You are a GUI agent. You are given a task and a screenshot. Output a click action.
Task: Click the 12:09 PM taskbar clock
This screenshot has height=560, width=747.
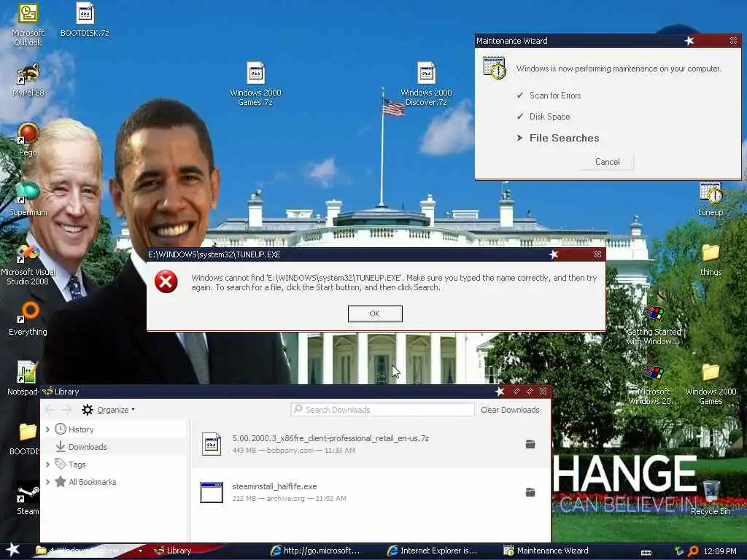click(x=720, y=551)
